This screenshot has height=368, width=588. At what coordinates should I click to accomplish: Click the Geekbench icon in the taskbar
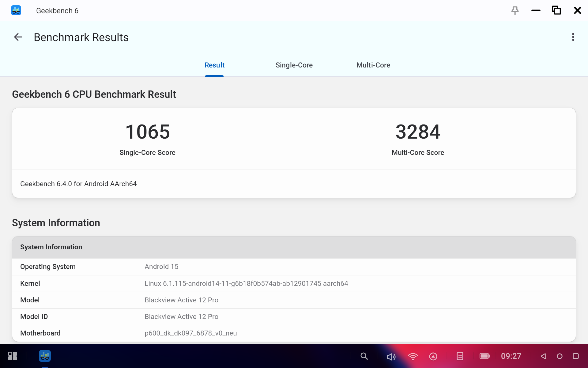(45, 356)
